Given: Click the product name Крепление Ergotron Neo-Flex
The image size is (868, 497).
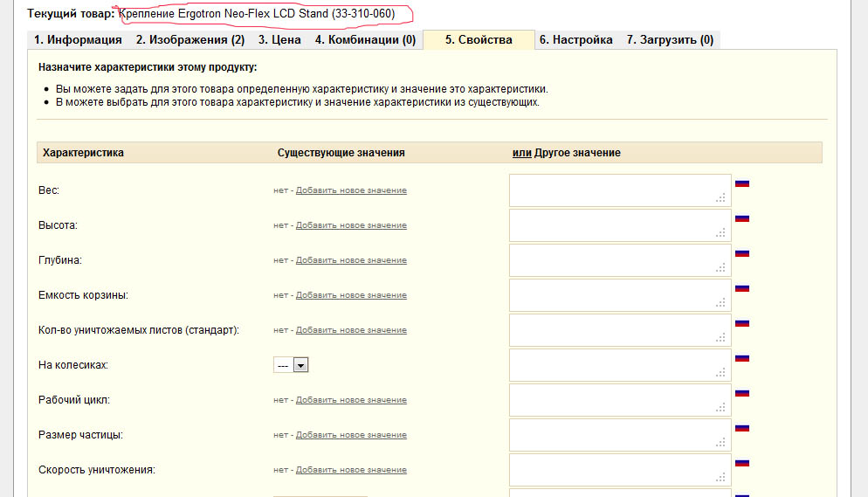Looking at the screenshot, I should 257,14.
